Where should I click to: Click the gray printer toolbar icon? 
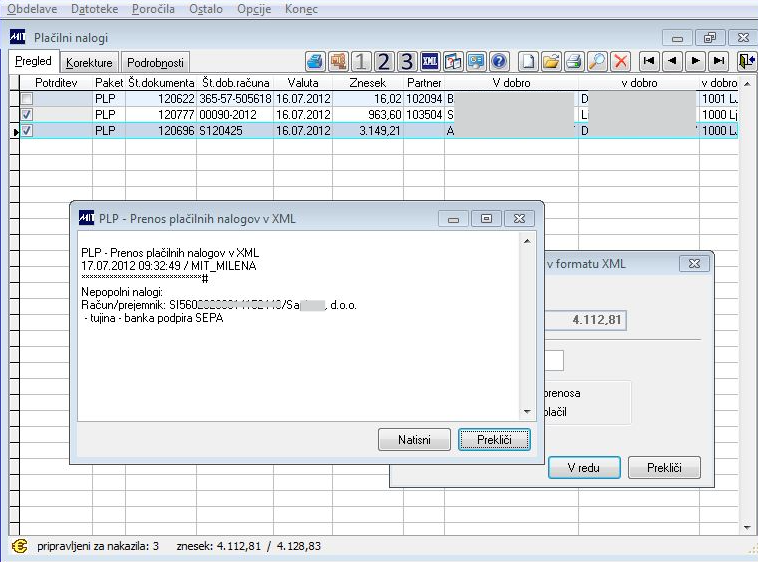574,61
